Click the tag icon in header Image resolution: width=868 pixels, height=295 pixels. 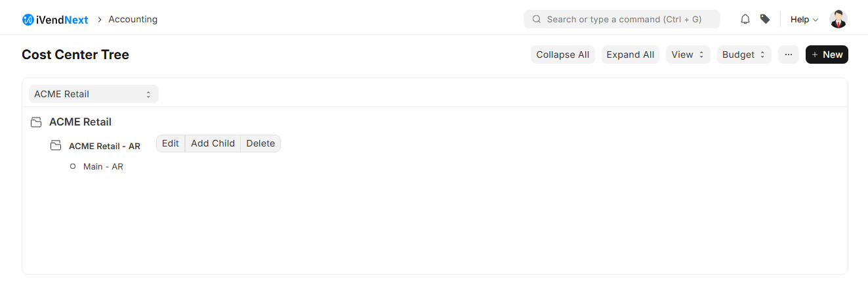click(x=765, y=20)
